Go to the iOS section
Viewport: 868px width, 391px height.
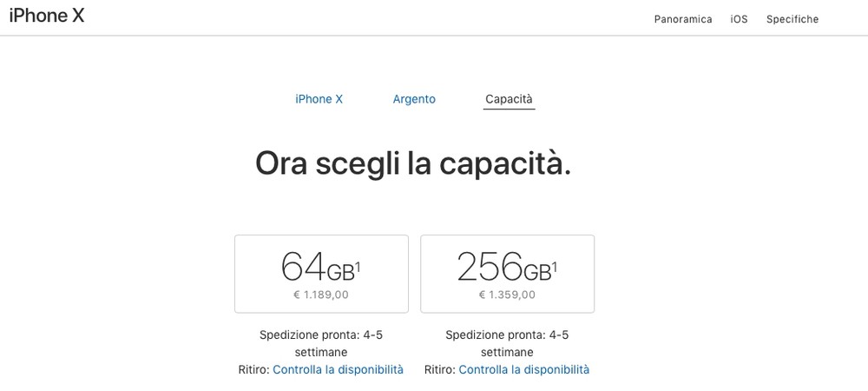click(739, 19)
